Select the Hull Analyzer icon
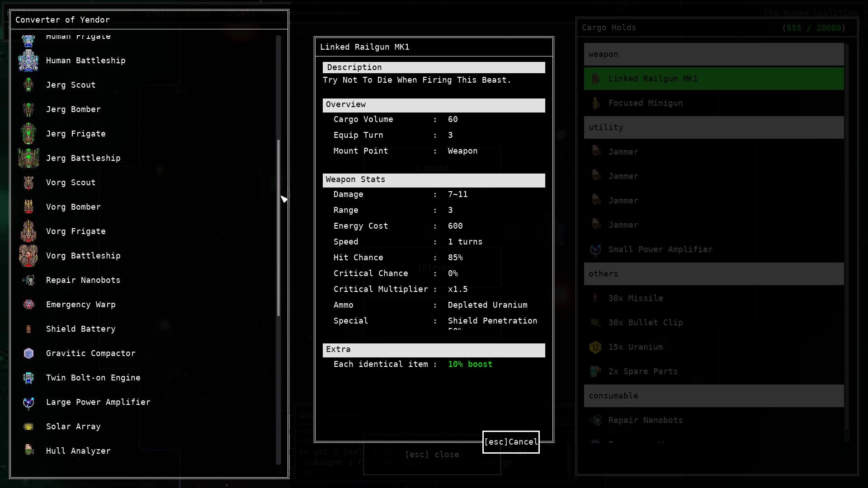The width and height of the screenshot is (868, 488). tap(28, 450)
